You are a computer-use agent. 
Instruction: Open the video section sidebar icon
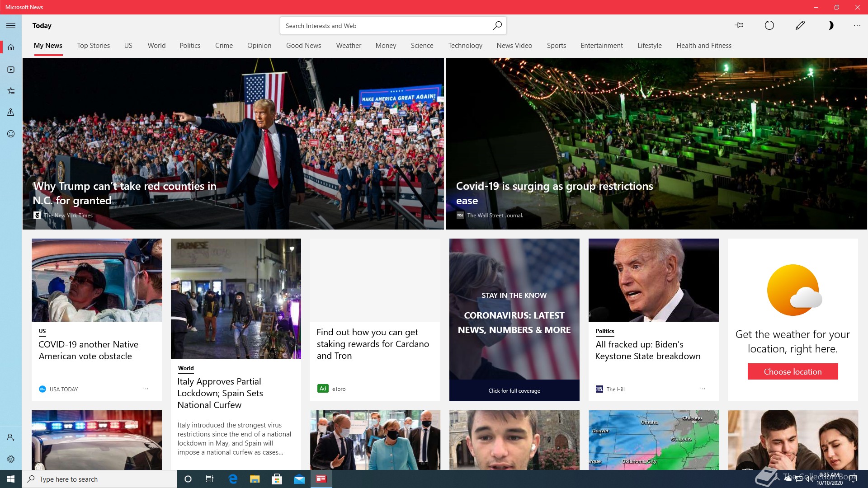[11, 70]
